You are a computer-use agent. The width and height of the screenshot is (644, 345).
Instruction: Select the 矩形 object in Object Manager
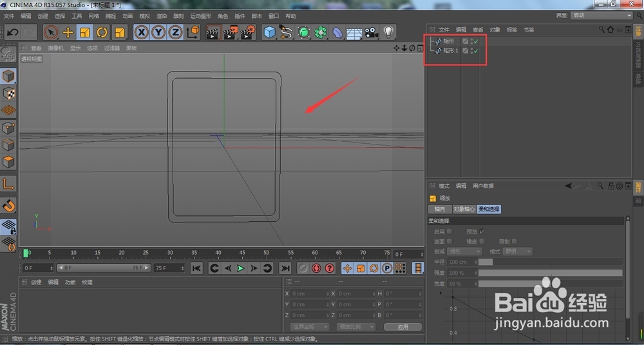[x=448, y=41]
